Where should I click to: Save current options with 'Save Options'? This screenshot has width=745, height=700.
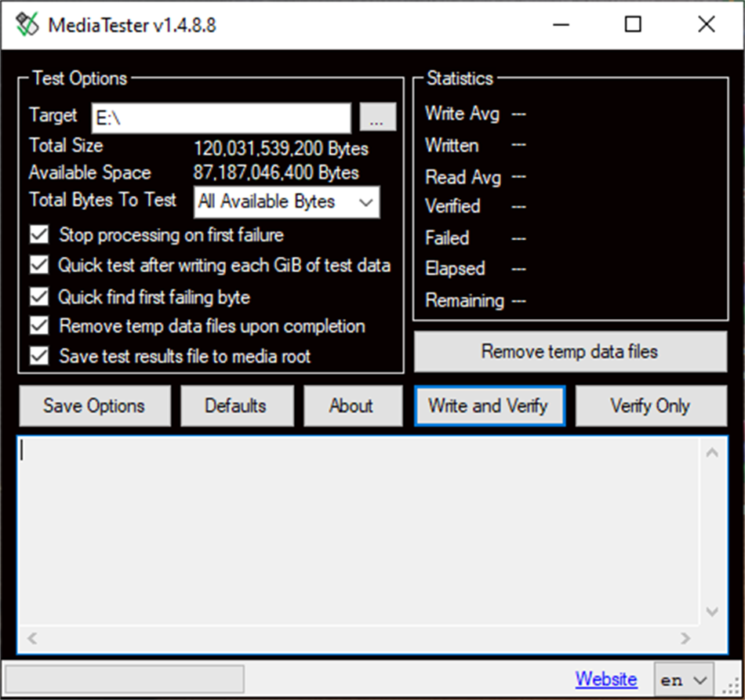tap(94, 406)
